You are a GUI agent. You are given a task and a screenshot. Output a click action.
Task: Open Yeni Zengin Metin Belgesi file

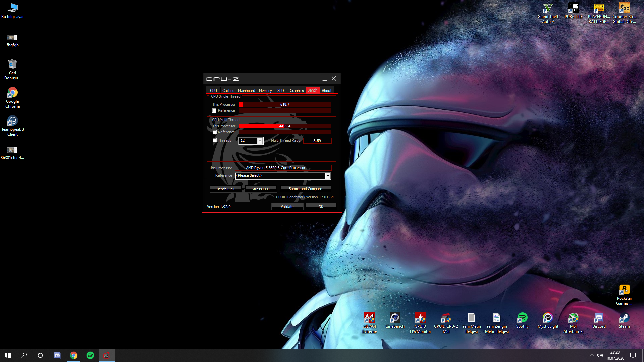tap(497, 323)
